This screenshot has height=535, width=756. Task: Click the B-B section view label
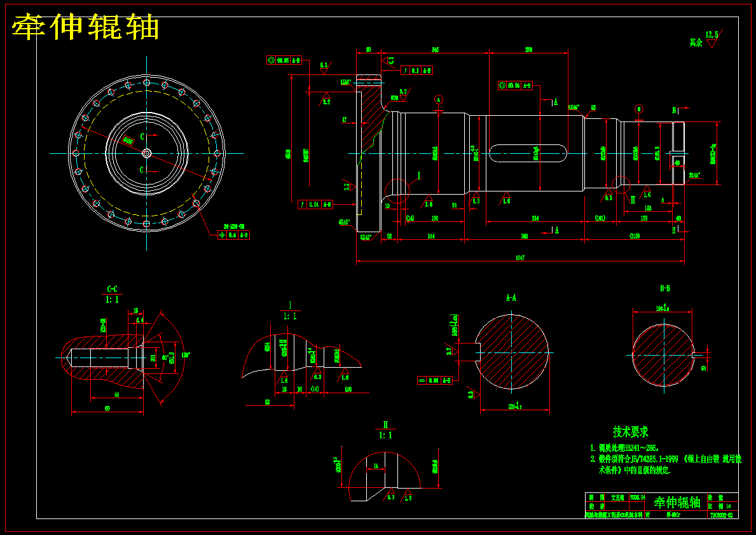click(x=665, y=288)
